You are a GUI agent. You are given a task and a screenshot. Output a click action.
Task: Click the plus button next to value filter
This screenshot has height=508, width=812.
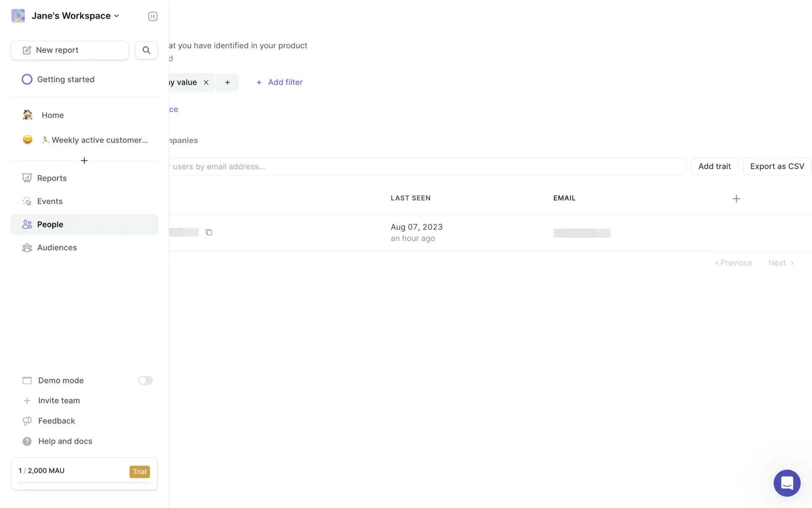pyautogui.click(x=228, y=83)
